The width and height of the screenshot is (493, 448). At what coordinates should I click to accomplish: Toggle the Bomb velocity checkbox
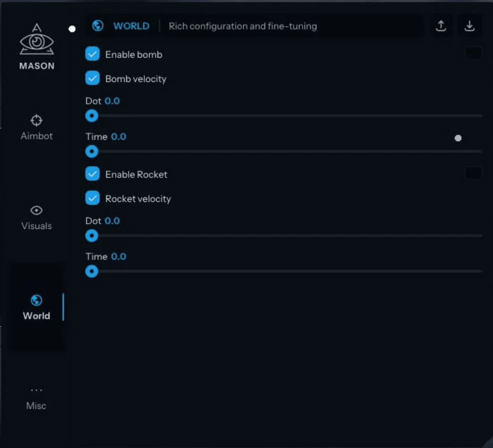coord(92,78)
